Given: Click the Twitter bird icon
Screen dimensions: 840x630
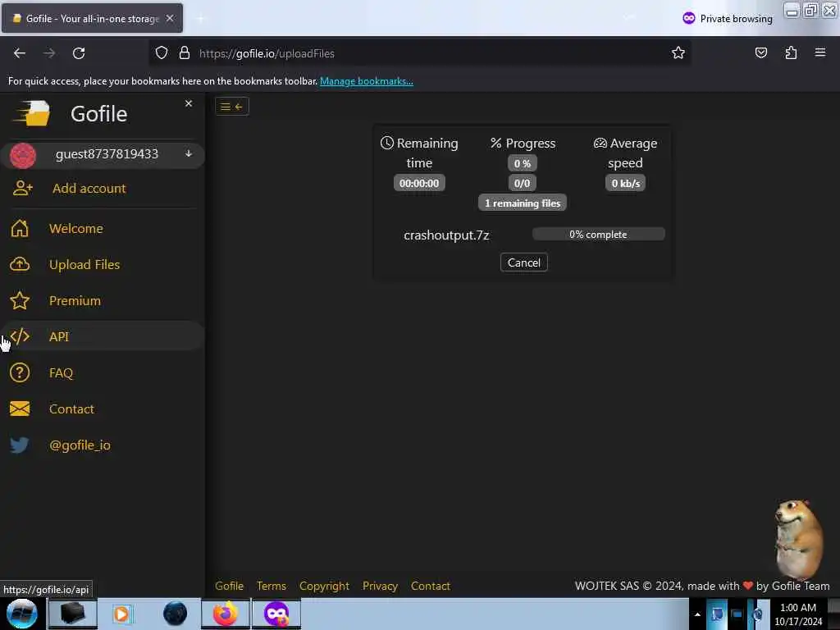Looking at the screenshot, I should point(20,445).
